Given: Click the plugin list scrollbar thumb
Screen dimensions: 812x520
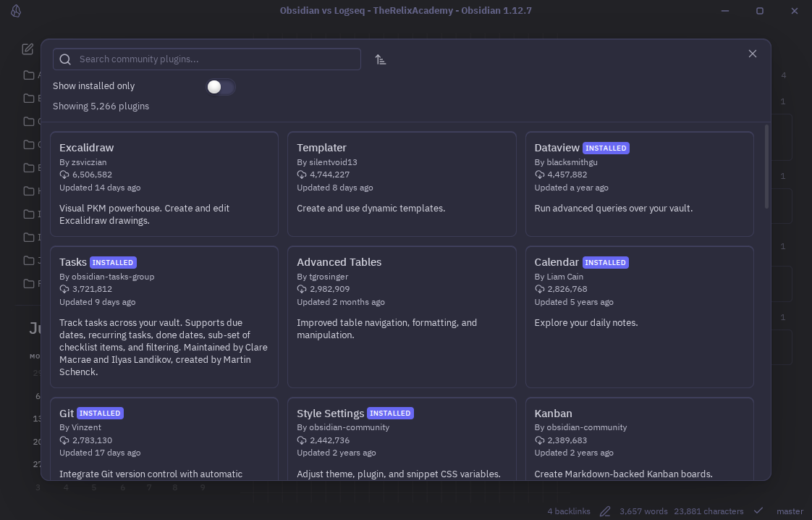Looking at the screenshot, I should 766,167.
